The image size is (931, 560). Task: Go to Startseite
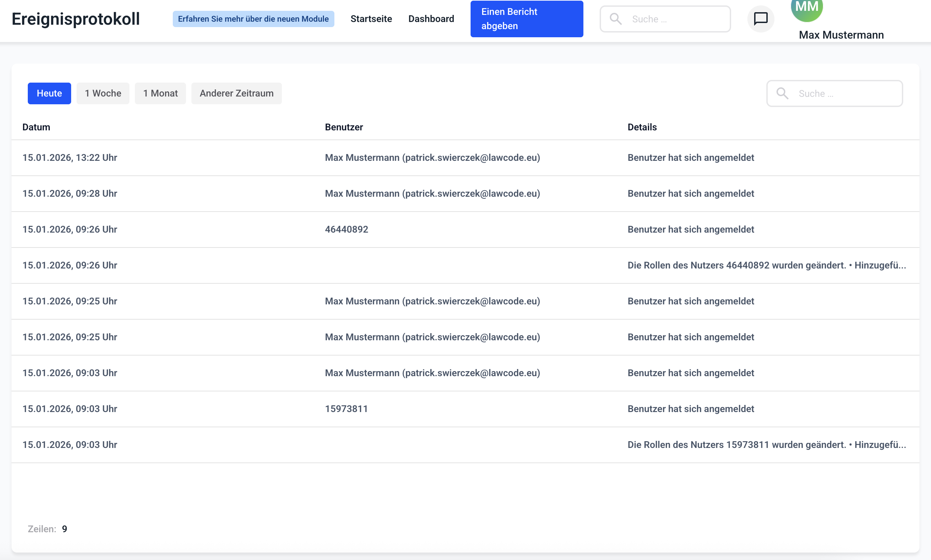click(x=371, y=19)
